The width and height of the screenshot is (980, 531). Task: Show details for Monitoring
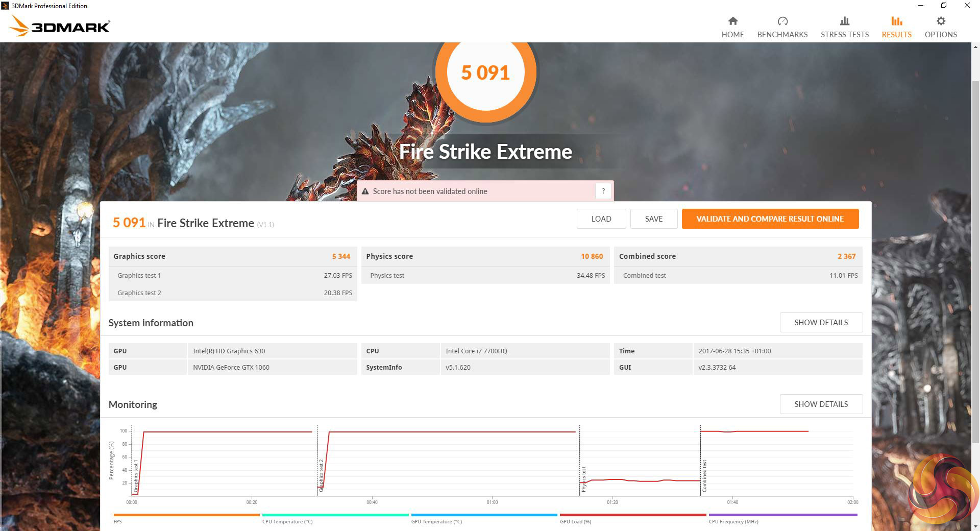click(x=821, y=404)
